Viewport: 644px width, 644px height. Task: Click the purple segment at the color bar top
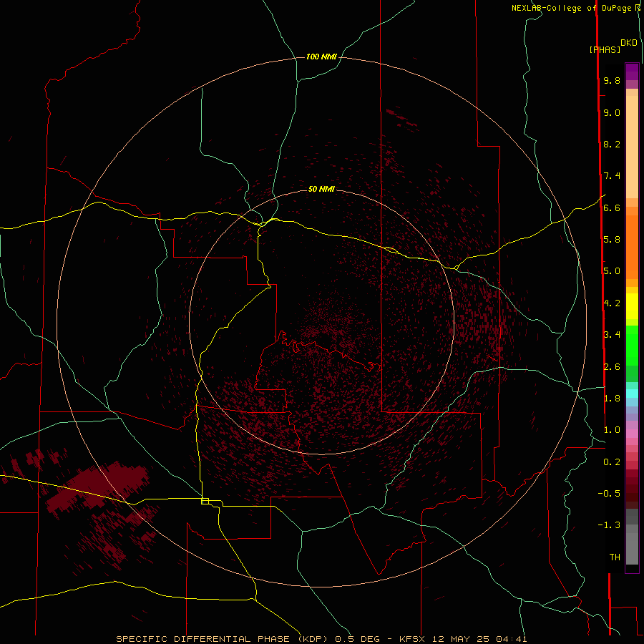632,72
